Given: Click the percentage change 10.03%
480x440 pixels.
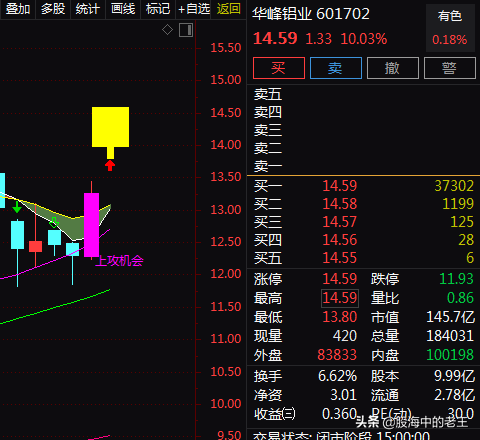Looking at the screenshot, I should [364, 39].
